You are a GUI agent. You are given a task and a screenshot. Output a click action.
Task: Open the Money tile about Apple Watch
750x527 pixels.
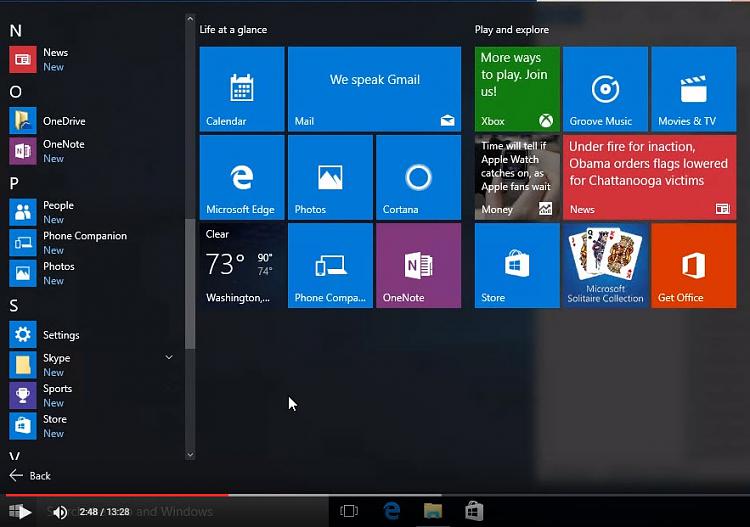(x=517, y=177)
